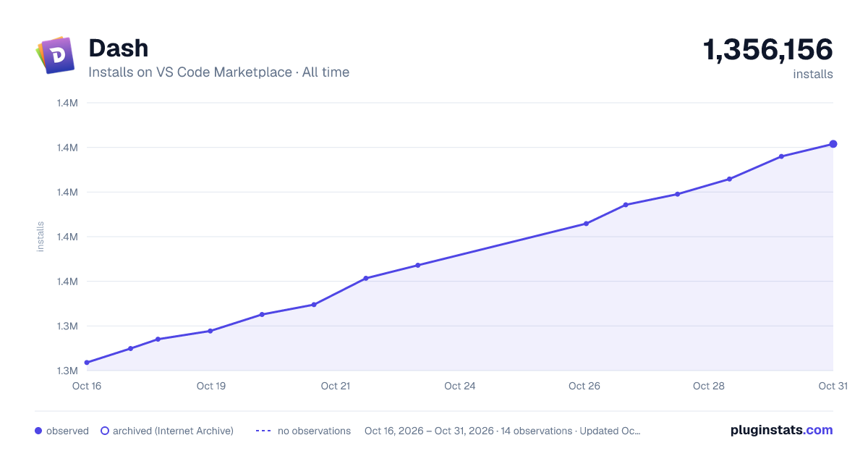Click the Oct 24 x-axis label

[x=460, y=386]
